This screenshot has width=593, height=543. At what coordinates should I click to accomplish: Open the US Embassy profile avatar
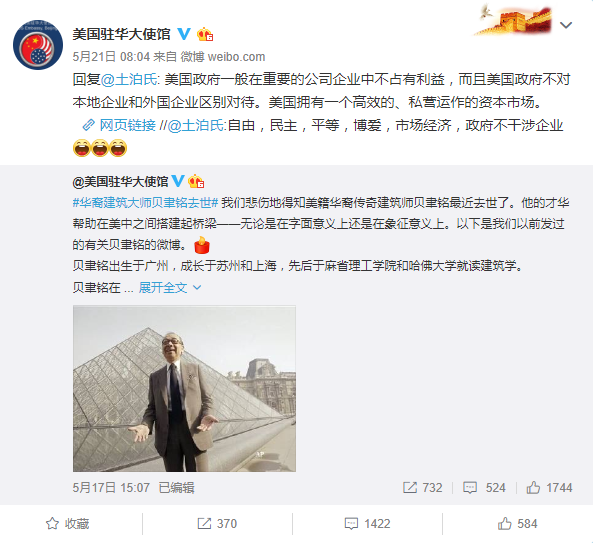coord(38,45)
